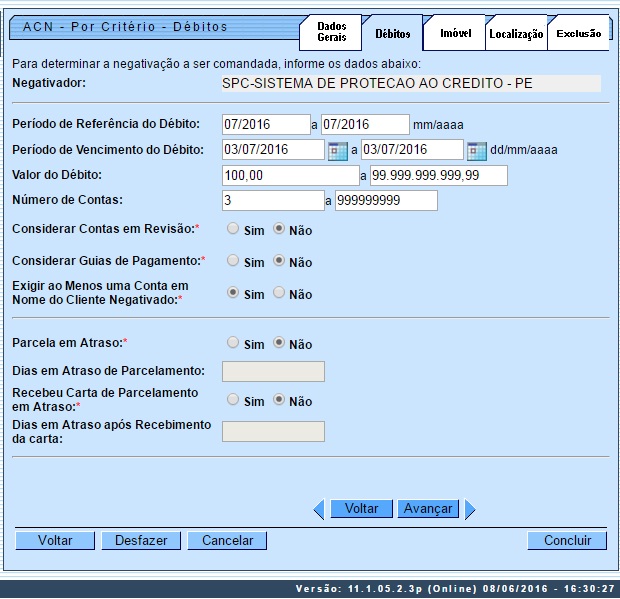Click the right blue arrow beside Avançar

point(469,509)
